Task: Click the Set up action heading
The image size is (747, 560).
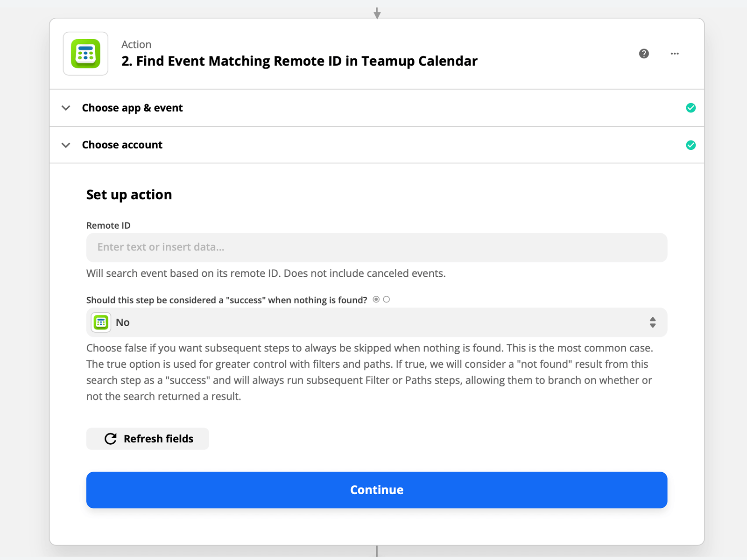Action: click(x=129, y=195)
